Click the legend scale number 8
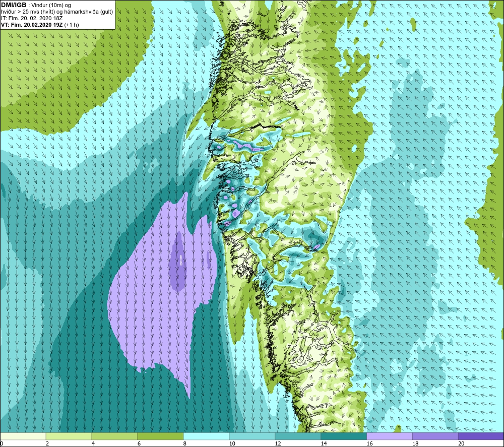 pos(185,443)
